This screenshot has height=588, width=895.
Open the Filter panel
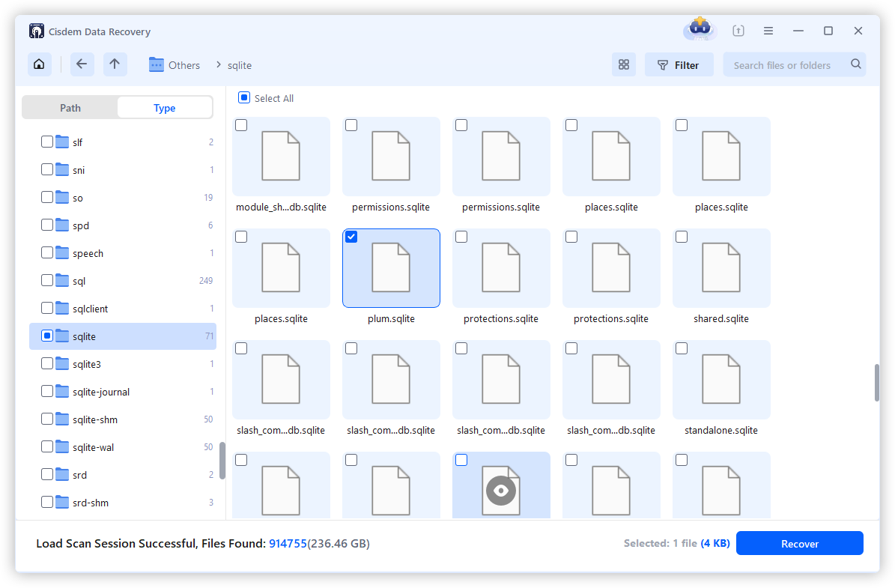[679, 64]
